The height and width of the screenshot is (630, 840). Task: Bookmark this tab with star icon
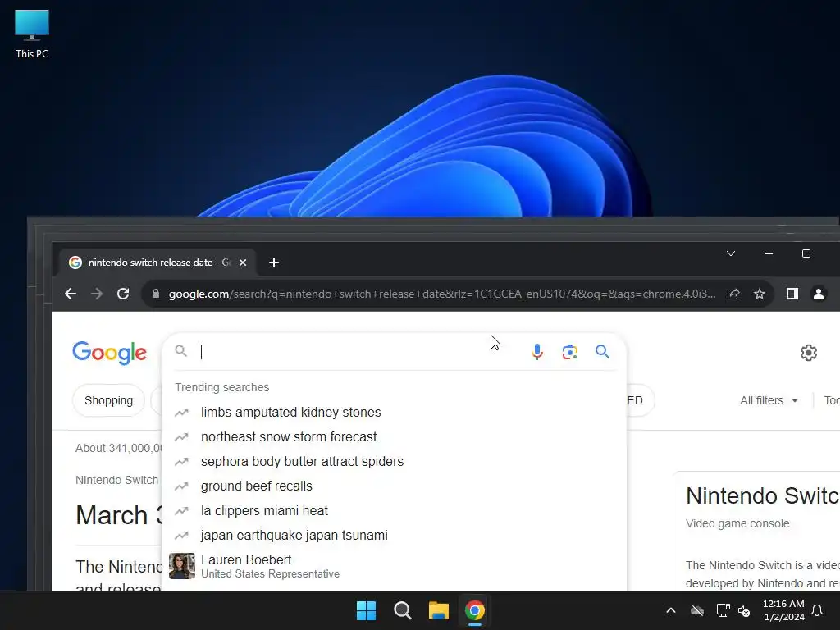(759, 294)
